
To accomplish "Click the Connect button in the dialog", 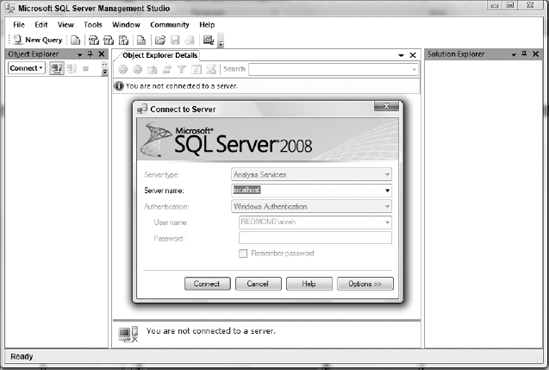I will click(x=207, y=284).
